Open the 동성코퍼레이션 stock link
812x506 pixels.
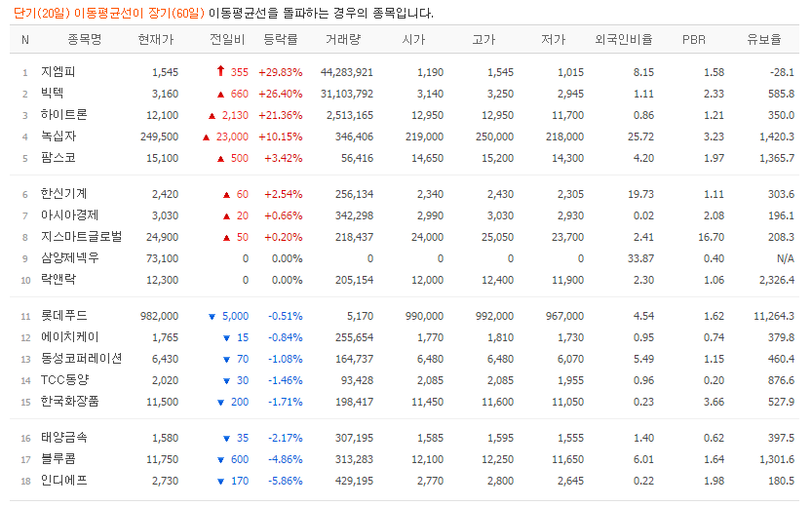pyautogui.click(x=81, y=359)
